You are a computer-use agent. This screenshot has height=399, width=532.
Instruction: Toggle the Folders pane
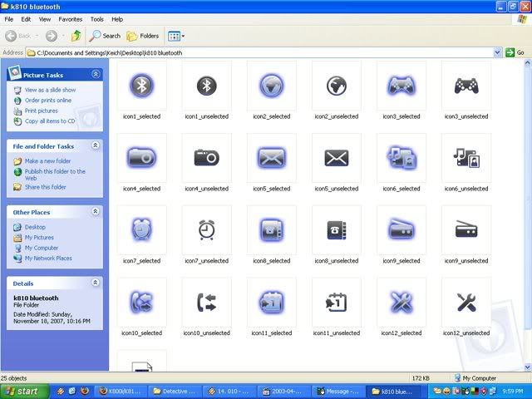click(142, 36)
